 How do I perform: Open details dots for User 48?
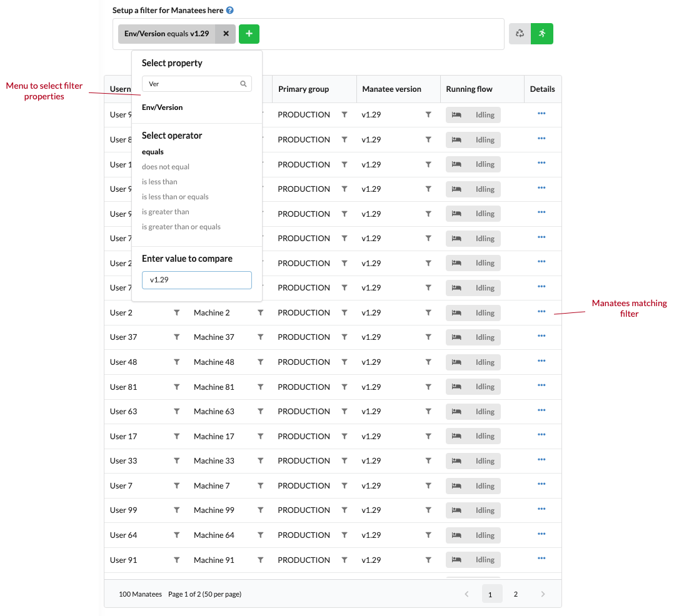click(x=541, y=361)
